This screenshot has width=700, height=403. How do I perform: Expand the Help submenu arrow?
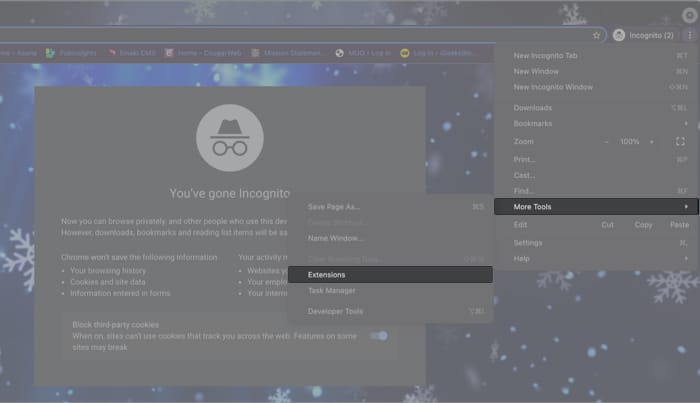tap(686, 258)
